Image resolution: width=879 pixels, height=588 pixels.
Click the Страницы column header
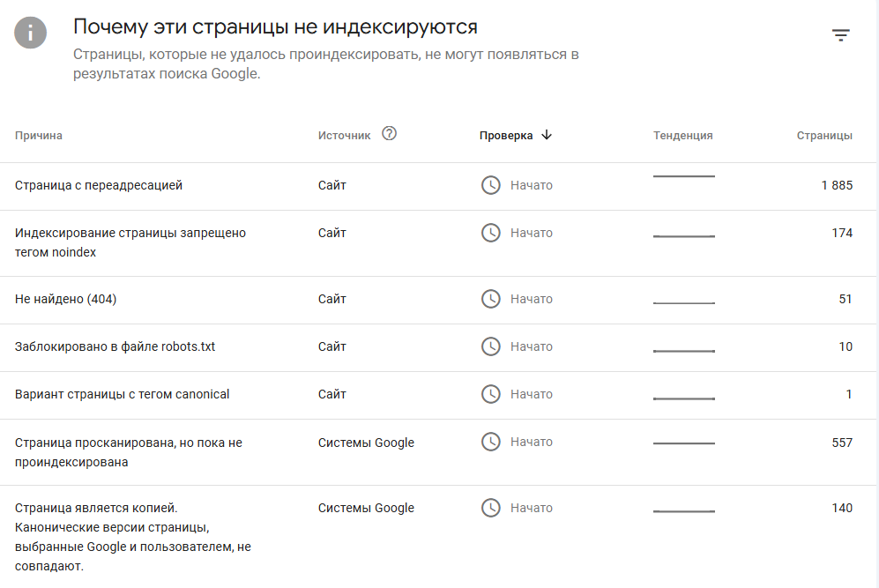(824, 136)
